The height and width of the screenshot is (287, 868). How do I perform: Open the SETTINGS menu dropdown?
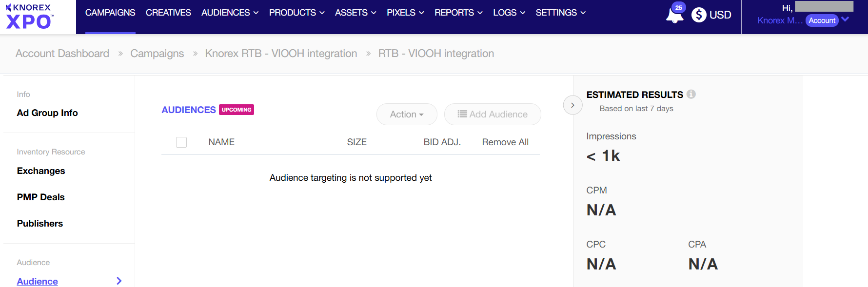(561, 13)
